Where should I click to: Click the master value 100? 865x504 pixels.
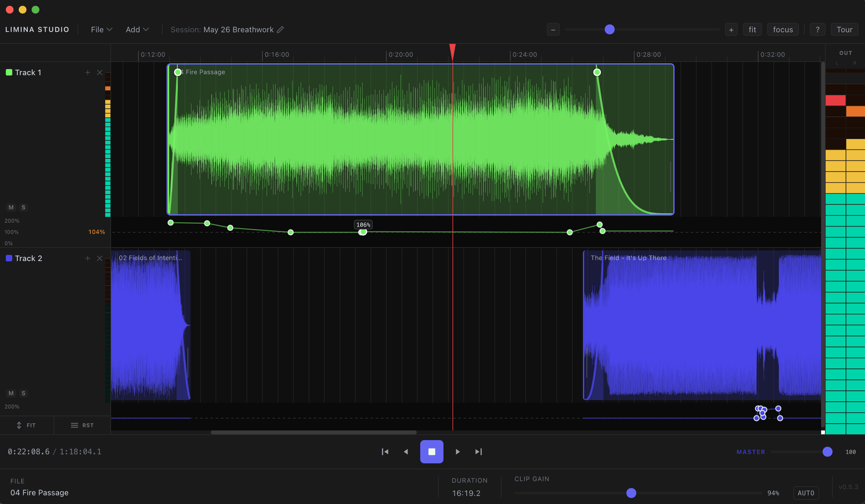click(850, 452)
